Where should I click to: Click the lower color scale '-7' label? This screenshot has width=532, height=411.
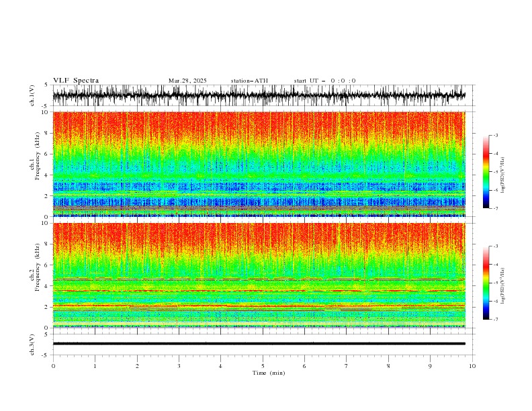496,319
